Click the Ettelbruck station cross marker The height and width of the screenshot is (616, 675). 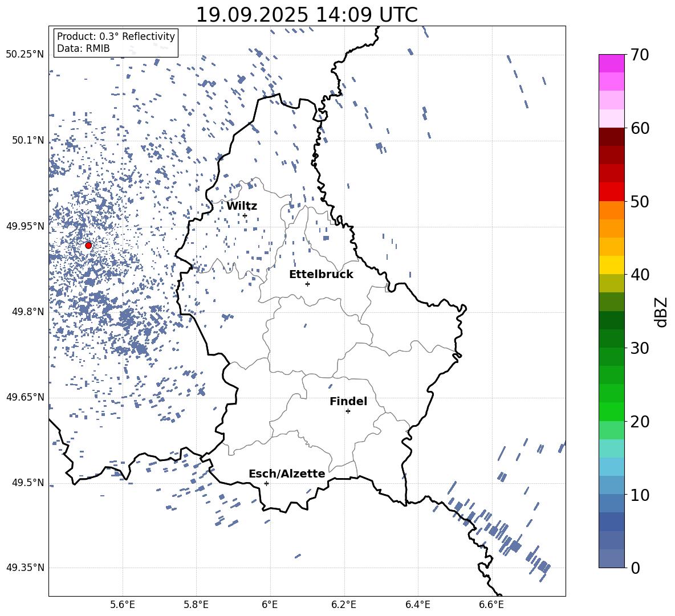coord(307,284)
